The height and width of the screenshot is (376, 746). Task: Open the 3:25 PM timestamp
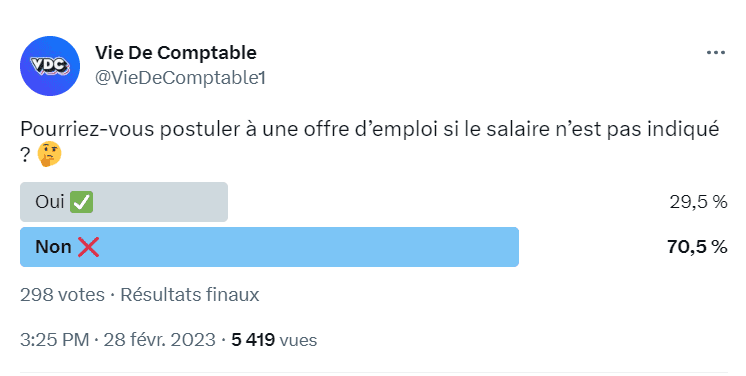click(x=55, y=340)
